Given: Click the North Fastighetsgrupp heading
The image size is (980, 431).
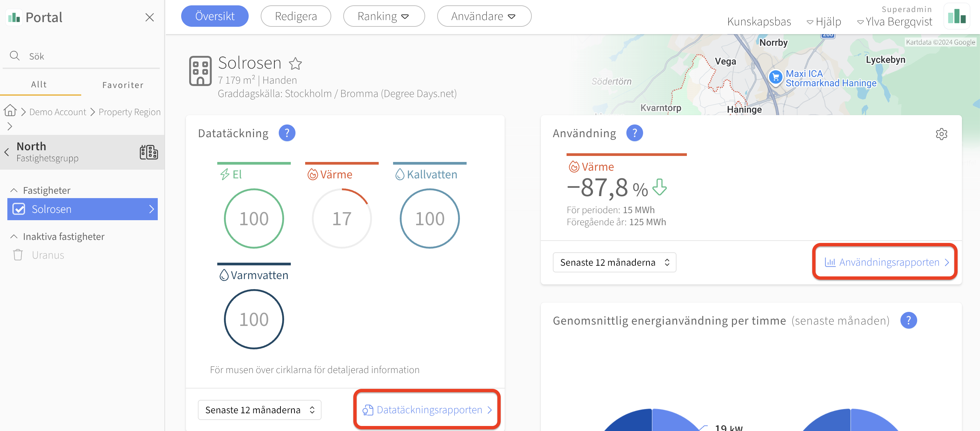Looking at the screenshot, I should [x=47, y=152].
